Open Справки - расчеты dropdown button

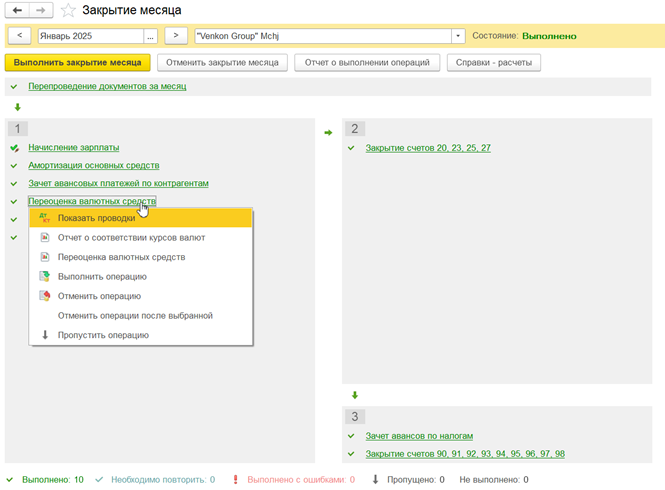pos(495,62)
